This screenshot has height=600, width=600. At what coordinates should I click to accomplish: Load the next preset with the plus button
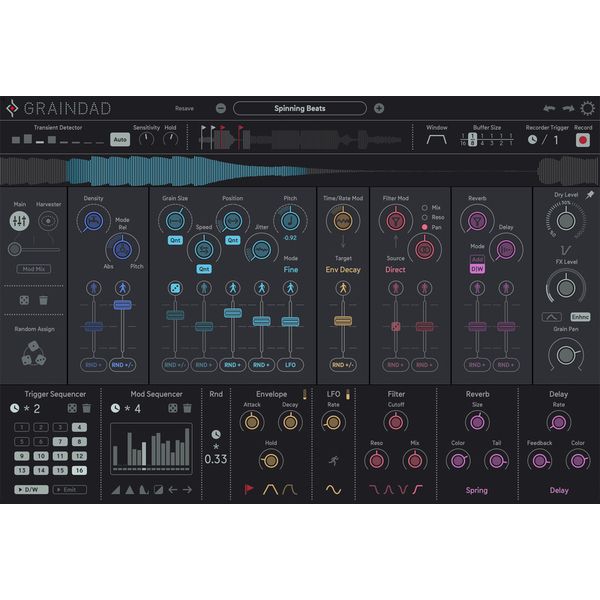tap(379, 108)
